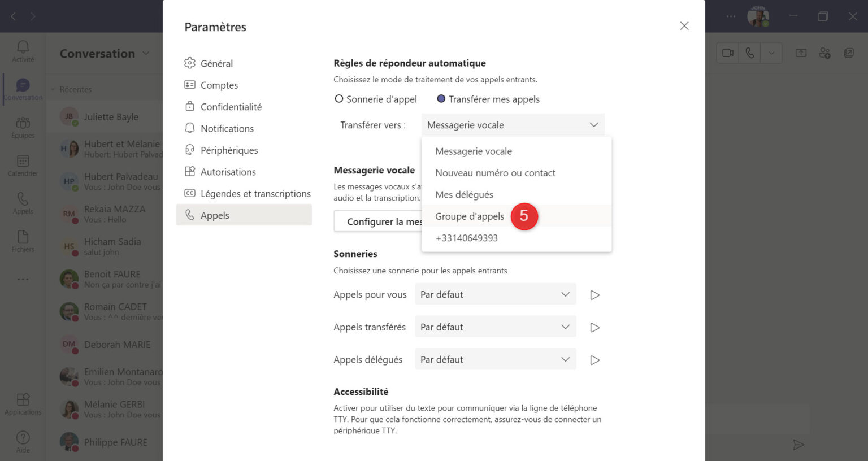This screenshot has width=868, height=461.
Task: Switch to the Notifications settings section
Action: tap(226, 128)
